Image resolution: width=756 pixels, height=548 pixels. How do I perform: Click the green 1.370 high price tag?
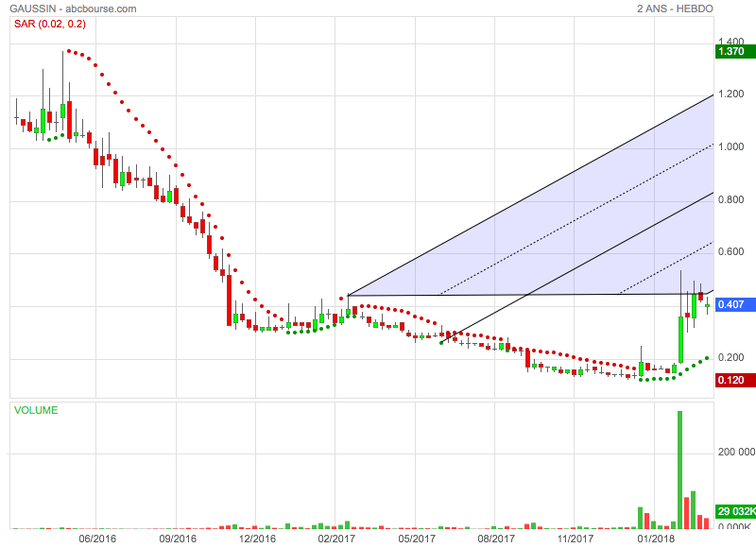tap(735, 51)
